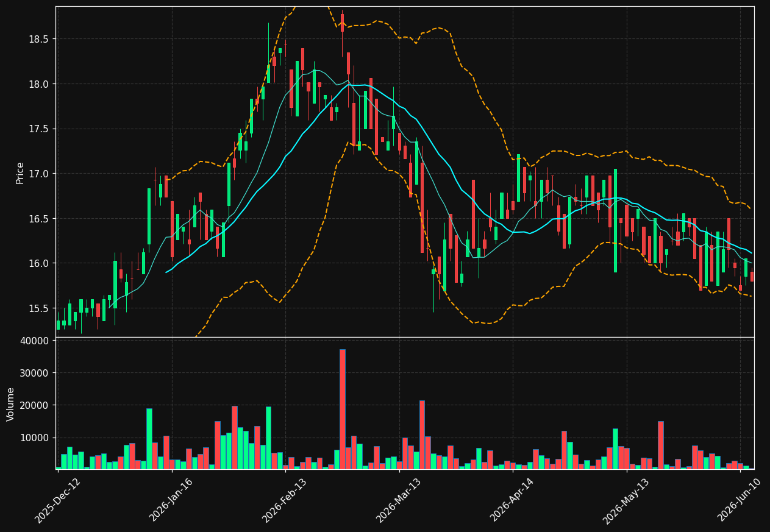The image size is (770, 532).
Task: Click the 2026-Feb-13 date label
Action: pyautogui.click(x=285, y=500)
